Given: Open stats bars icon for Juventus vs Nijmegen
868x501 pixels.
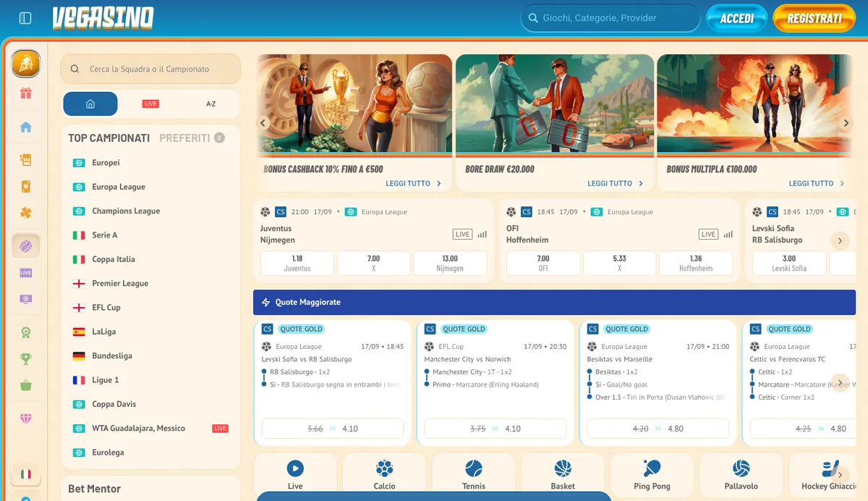Looking at the screenshot, I should point(482,235).
